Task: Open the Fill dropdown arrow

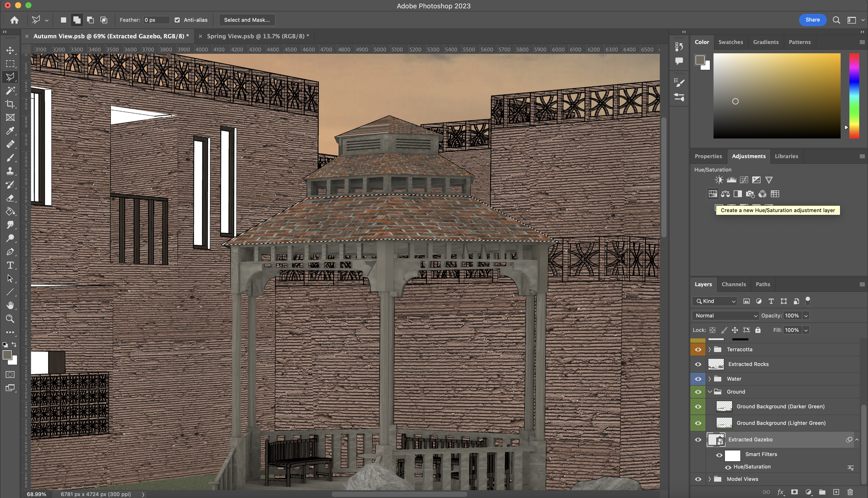Action: click(x=806, y=330)
